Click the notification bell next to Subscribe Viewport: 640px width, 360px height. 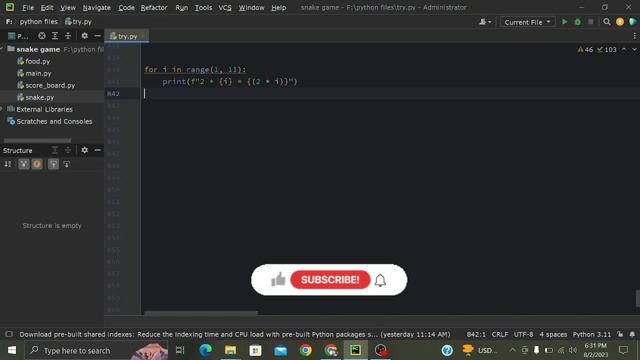[380, 280]
